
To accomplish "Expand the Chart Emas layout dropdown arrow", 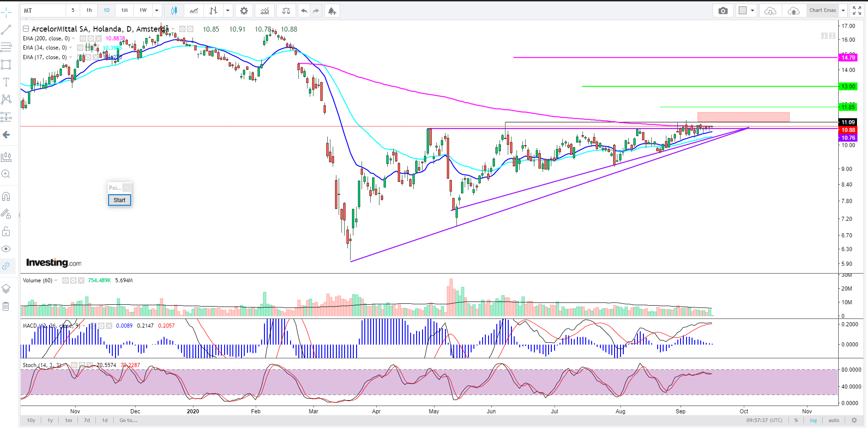I will (x=843, y=11).
